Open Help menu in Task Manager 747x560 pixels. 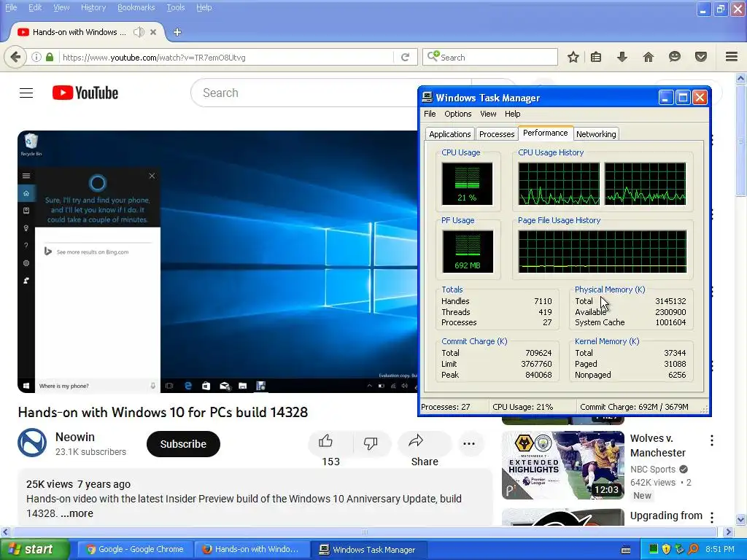pos(512,114)
